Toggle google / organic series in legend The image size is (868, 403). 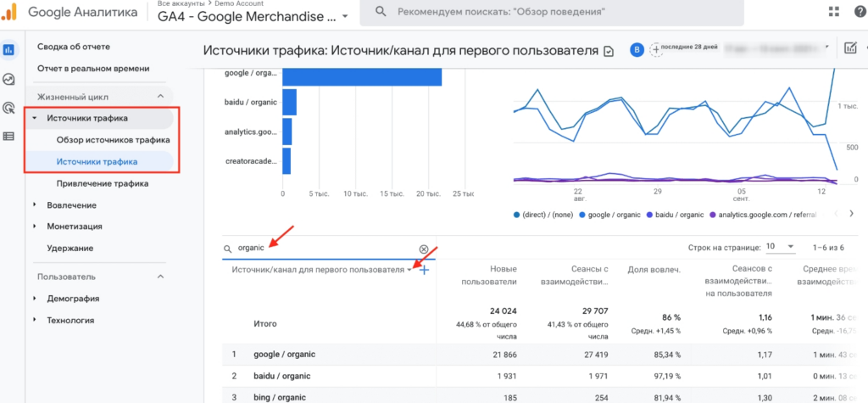click(609, 215)
